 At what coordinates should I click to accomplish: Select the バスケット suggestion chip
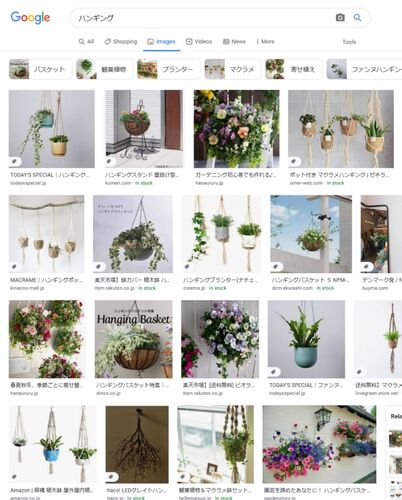(x=40, y=69)
